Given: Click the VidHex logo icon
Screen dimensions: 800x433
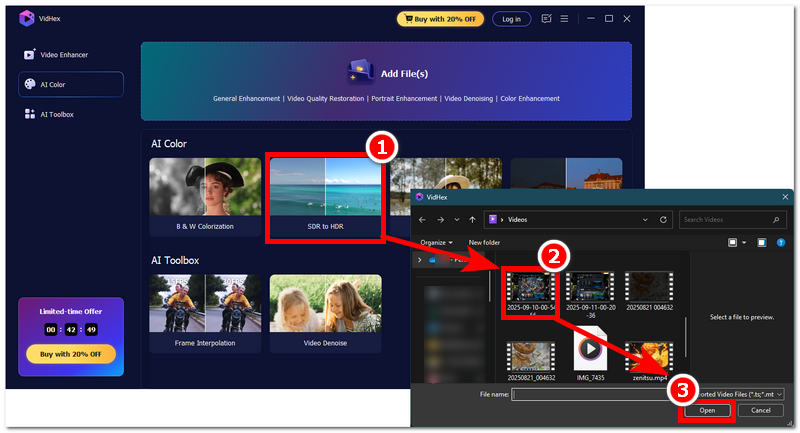Looking at the screenshot, I should pos(26,17).
